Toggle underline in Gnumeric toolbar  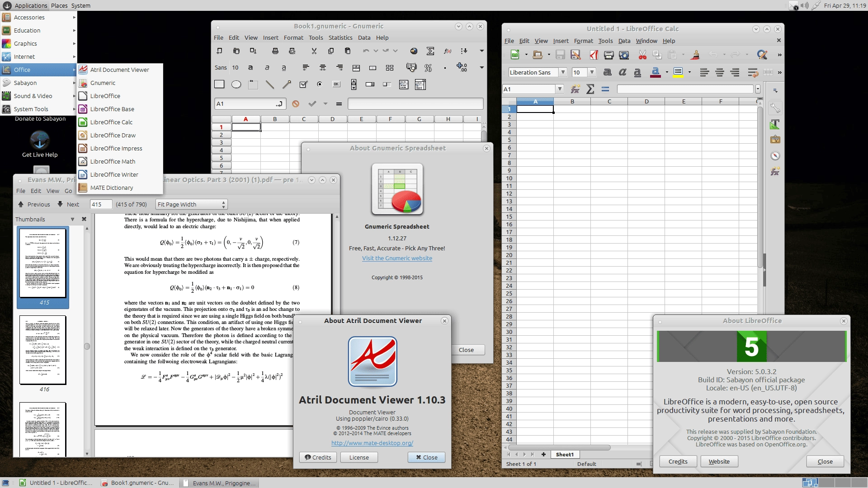tap(283, 68)
